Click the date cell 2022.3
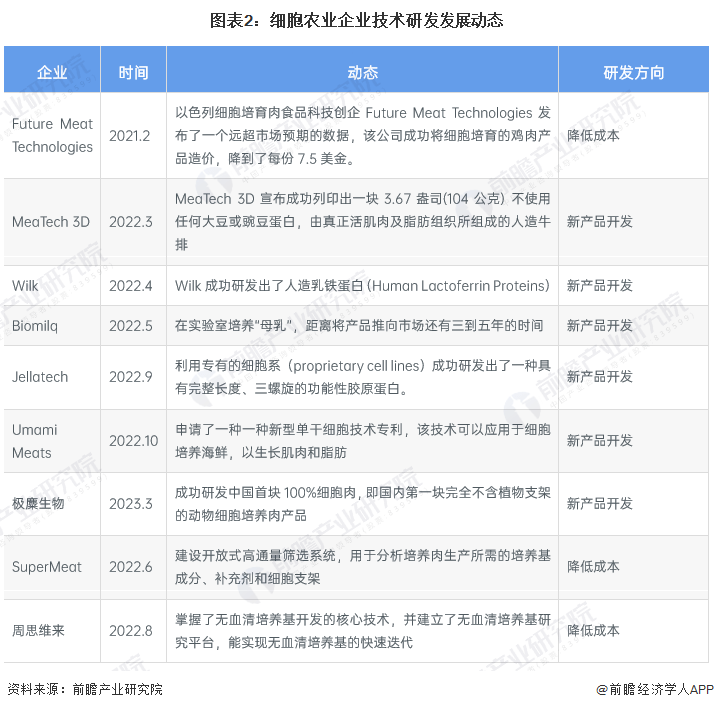This screenshot has width=714, height=710. coord(131,222)
